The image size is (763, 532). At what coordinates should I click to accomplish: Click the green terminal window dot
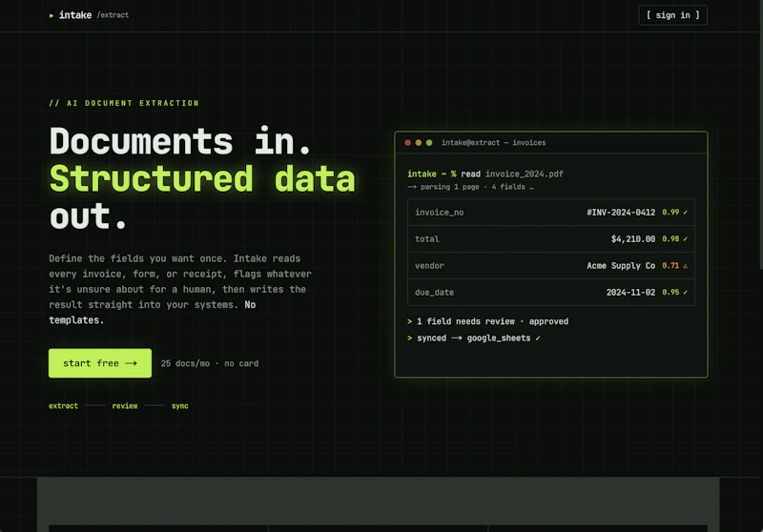(429, 142)
